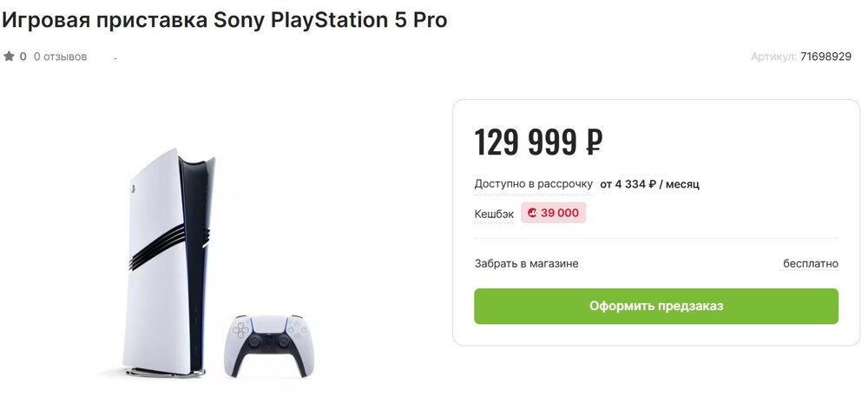This screenshot has width=868, height=403.
Task: Open the "0 отзывов" reviews link
Action: click(60, 56)
